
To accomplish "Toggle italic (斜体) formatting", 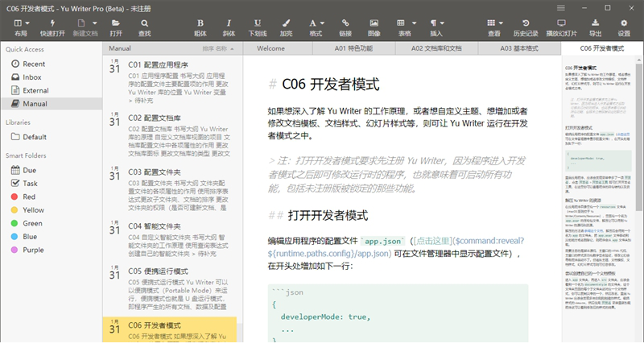I will pos(229,23).
